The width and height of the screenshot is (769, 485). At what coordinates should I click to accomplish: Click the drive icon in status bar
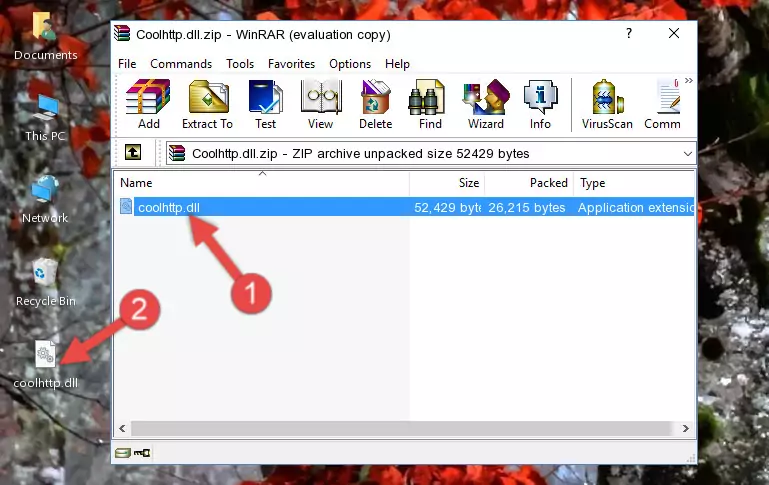(123, 453)
